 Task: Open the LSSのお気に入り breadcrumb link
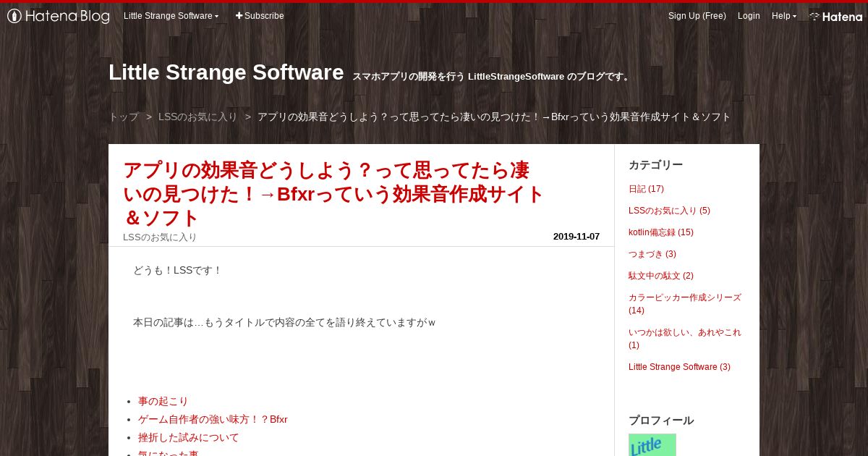(x=197, y=117)
